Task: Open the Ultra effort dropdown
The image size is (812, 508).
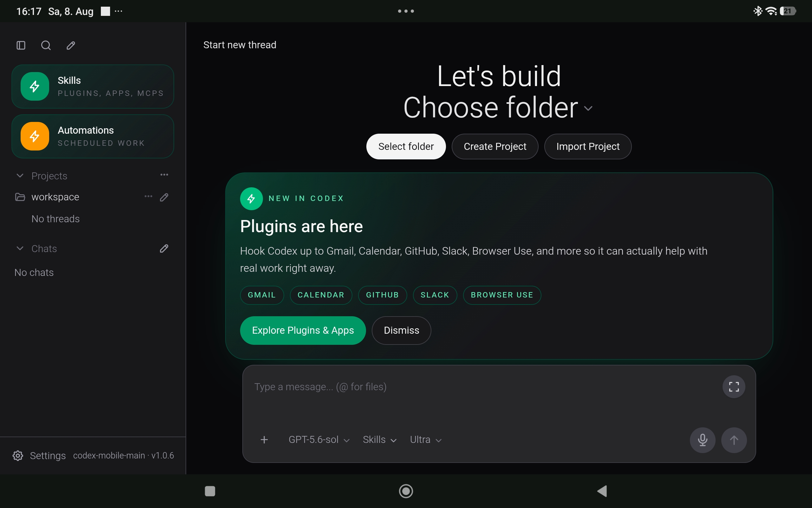Action: click(426, 439)
